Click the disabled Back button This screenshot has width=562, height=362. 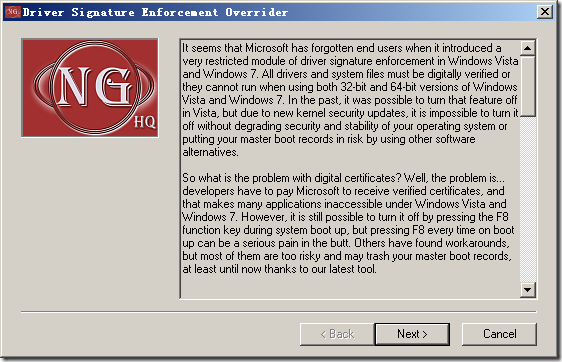tap(337, 334)
